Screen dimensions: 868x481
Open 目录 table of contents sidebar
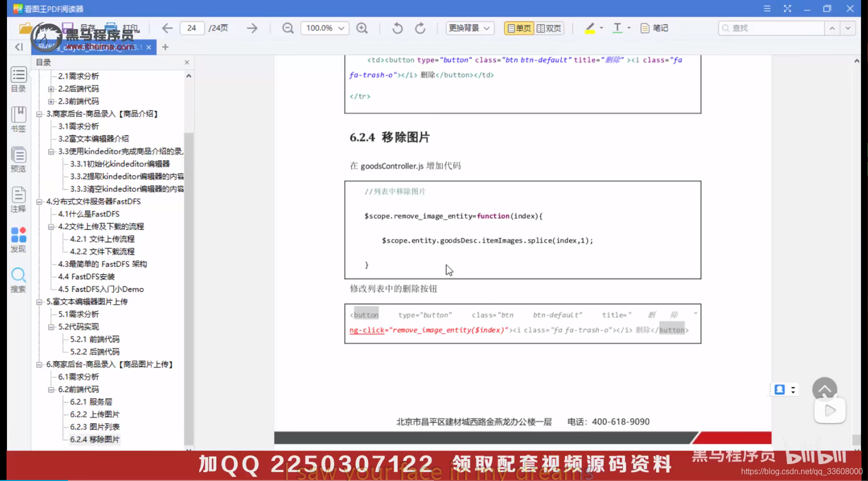18,80
